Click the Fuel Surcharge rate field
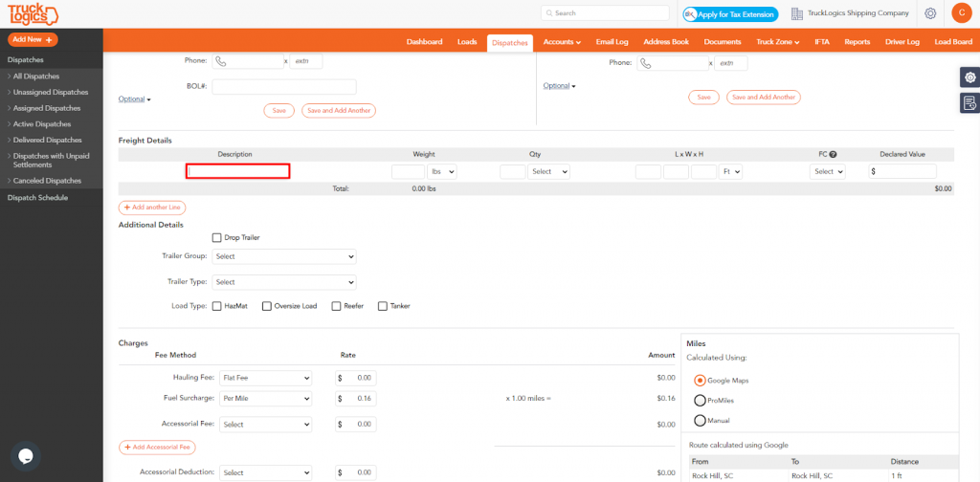The width and height of the screenshot is (980, 482). pos(356,399)
